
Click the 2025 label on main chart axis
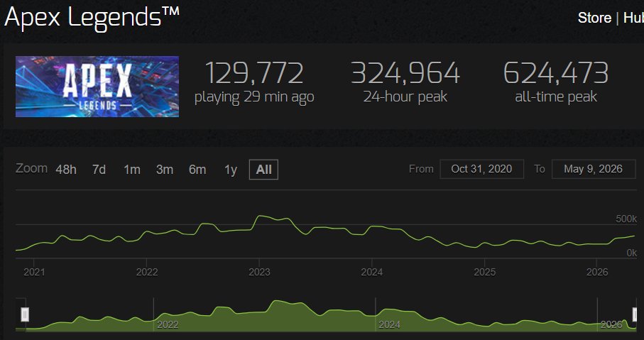pos(485,273)
